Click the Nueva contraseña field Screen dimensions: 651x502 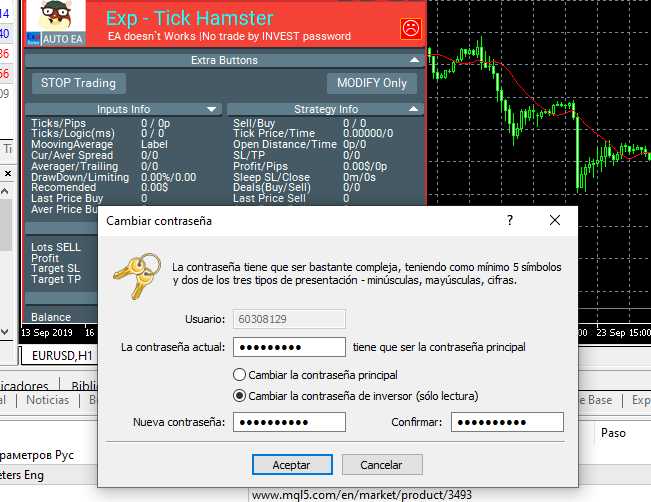pos(289,422)
